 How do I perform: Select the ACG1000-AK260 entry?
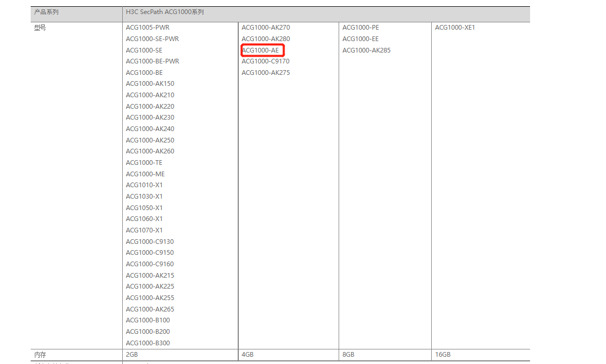pos(150,151)
